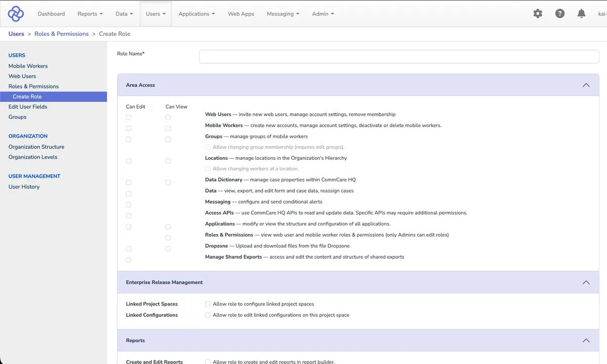Screen dimensions: 607x364
Task: Open the Messaging dropdown menu
Action: [x=283, y=14]
